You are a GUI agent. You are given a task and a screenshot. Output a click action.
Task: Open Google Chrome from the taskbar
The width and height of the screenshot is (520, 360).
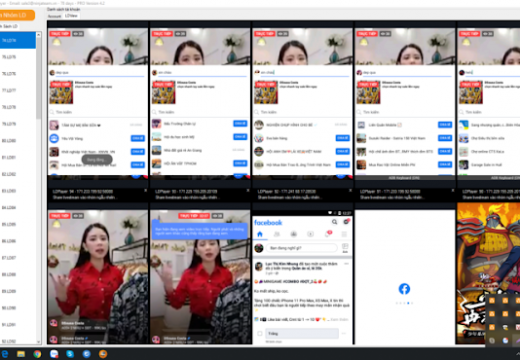coord(37,354)
